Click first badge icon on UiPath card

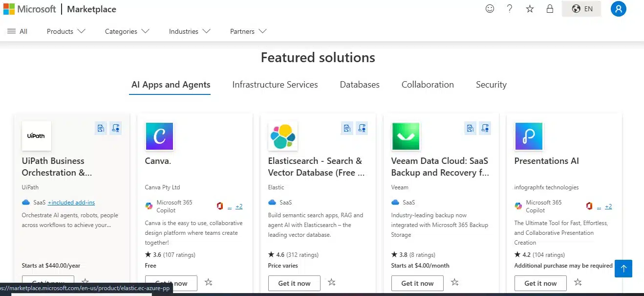[x=101, y=128]
